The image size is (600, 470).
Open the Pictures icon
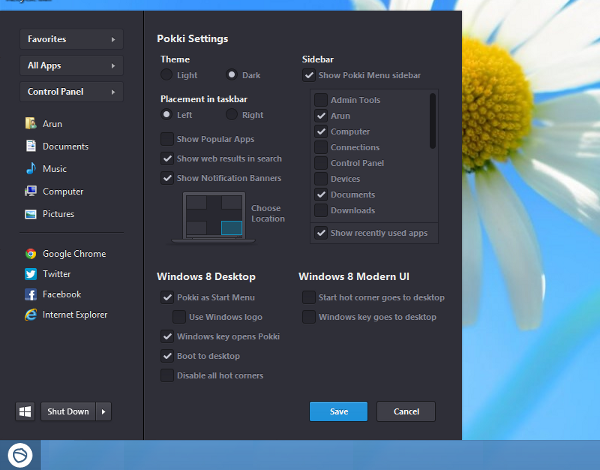coord(31,214)
